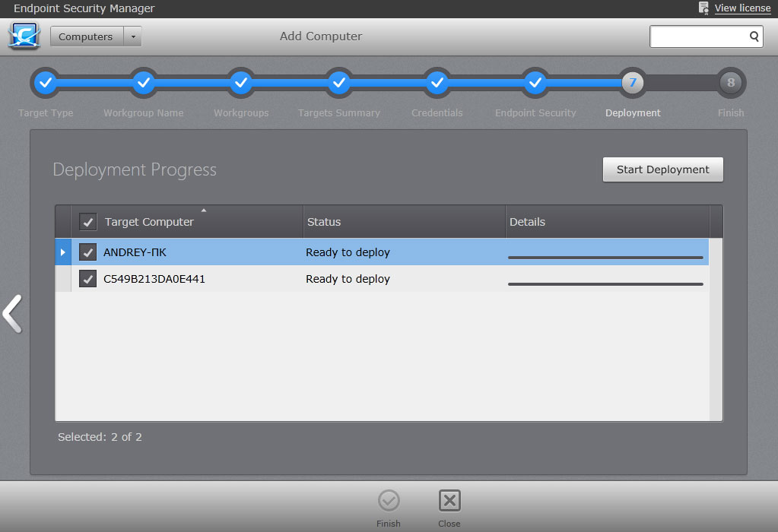Sort by the Status column header
Screen dimensions: 778x532
point(404,222)
